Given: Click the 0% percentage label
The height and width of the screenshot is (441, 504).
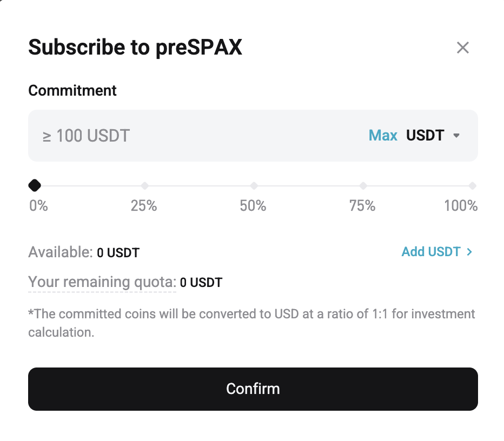Looking at the screenshot, I should 38,206.
